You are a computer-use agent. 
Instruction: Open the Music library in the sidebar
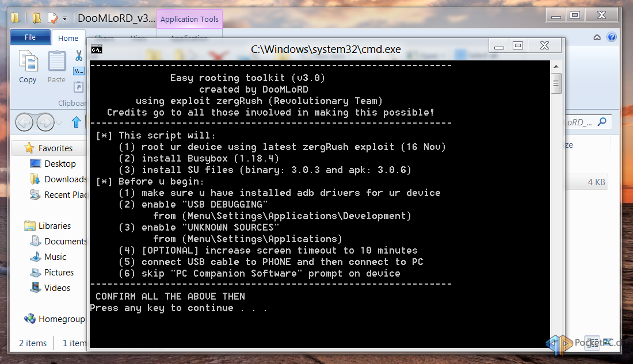55,257
